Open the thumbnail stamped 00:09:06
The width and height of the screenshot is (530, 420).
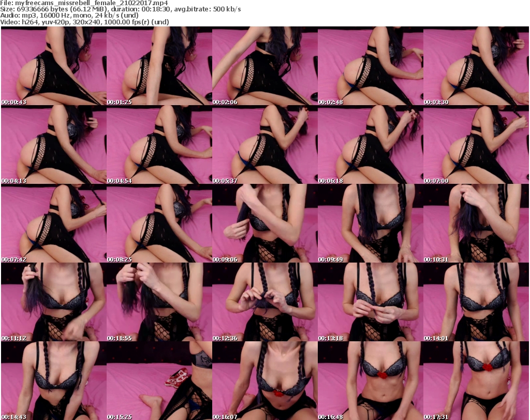(265, 224)
